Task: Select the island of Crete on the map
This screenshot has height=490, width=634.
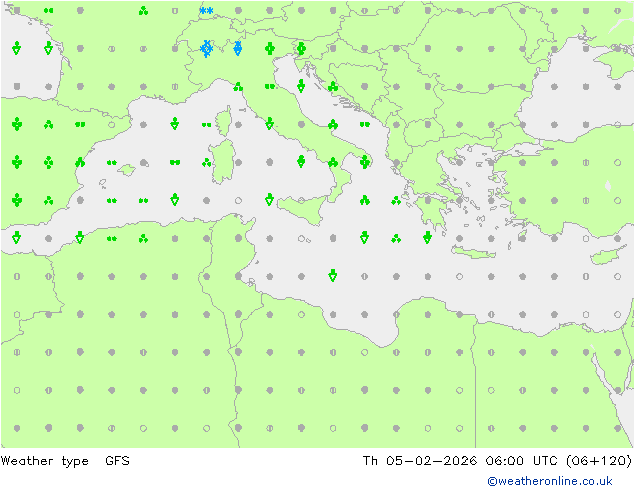Action: 473,252
